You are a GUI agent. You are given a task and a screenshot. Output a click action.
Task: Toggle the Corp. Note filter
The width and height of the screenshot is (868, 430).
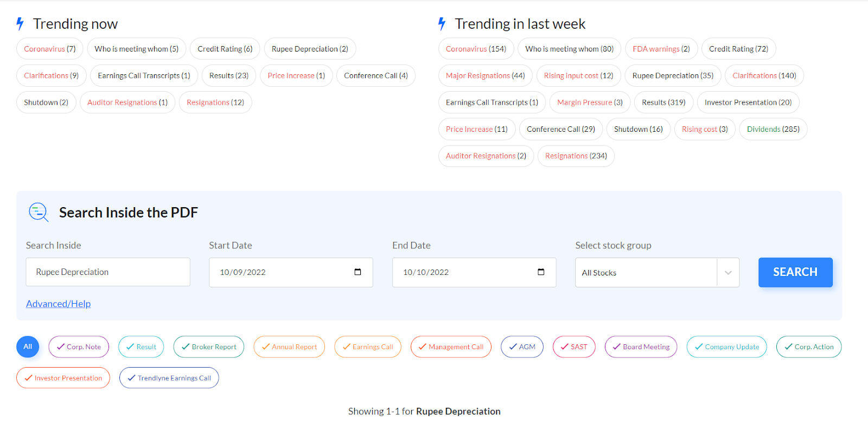[x=79, y=347]
